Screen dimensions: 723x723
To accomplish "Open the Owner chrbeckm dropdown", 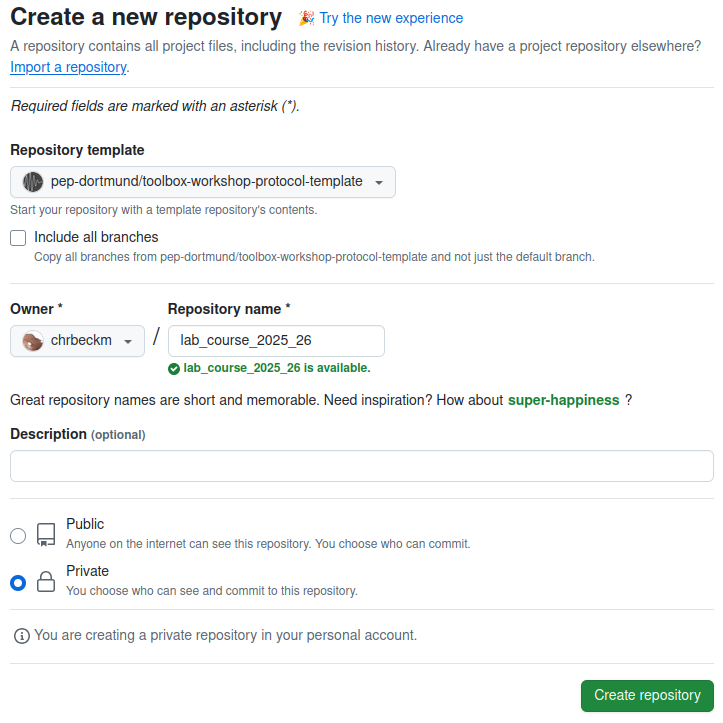I will [77, 341].
